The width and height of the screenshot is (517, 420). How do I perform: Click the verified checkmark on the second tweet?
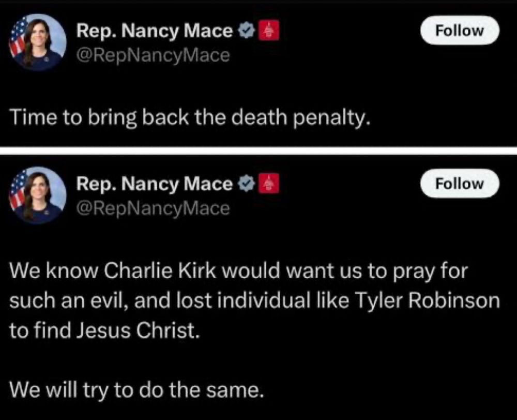[247, 182]
